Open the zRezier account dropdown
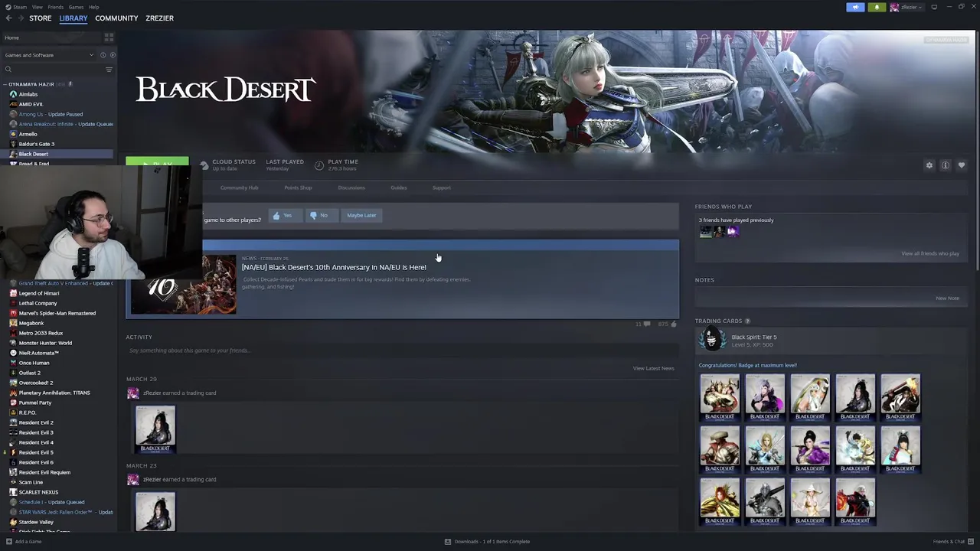Viewport: 980px width, 551px height. pos(906,8)
